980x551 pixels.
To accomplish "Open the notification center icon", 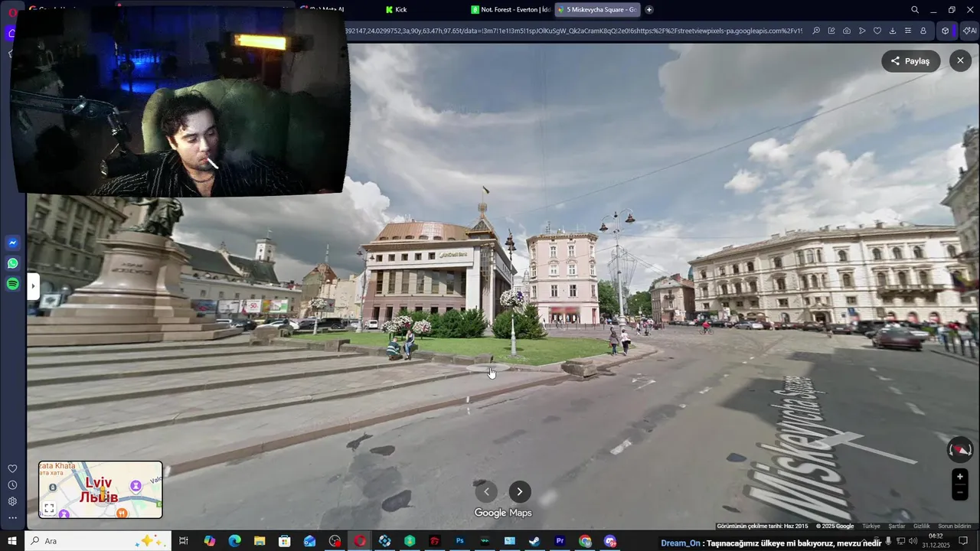I will tap(963, 541).
